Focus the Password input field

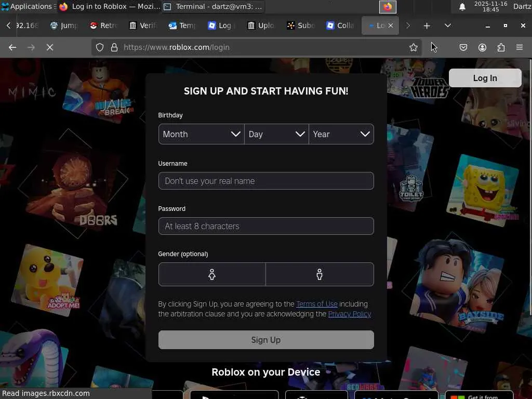[266, 226]
